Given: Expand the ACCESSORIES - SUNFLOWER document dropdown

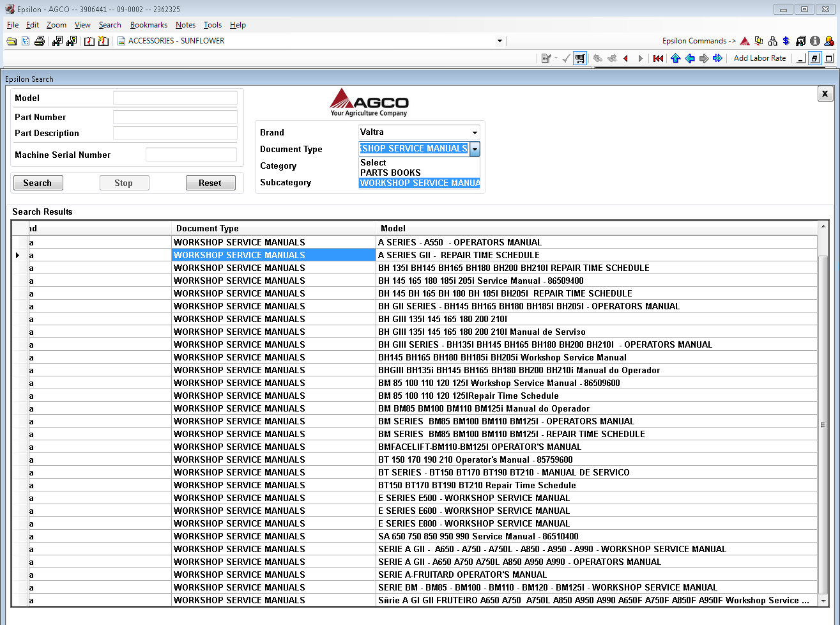Looking at the screenshot, I should pos(500,41).
